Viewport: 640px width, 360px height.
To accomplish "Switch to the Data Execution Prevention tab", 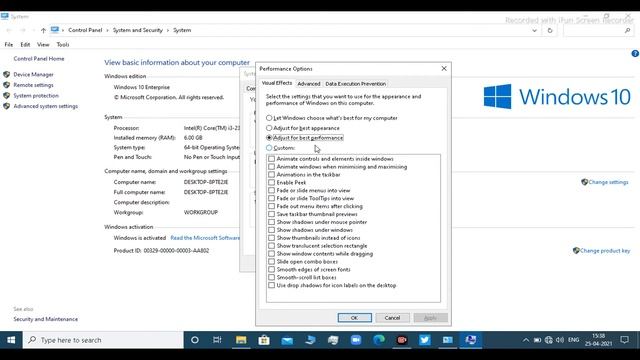I will 356,84.
